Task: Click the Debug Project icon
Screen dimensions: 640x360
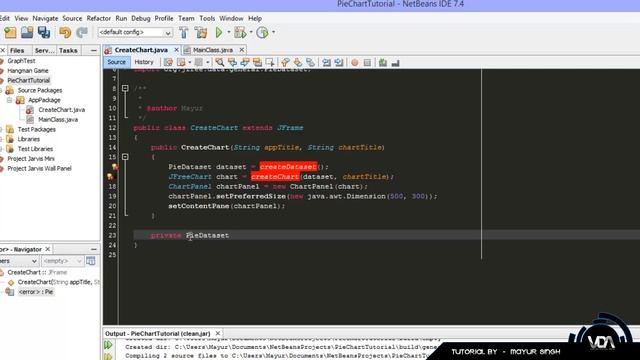Action: point(240,32)
